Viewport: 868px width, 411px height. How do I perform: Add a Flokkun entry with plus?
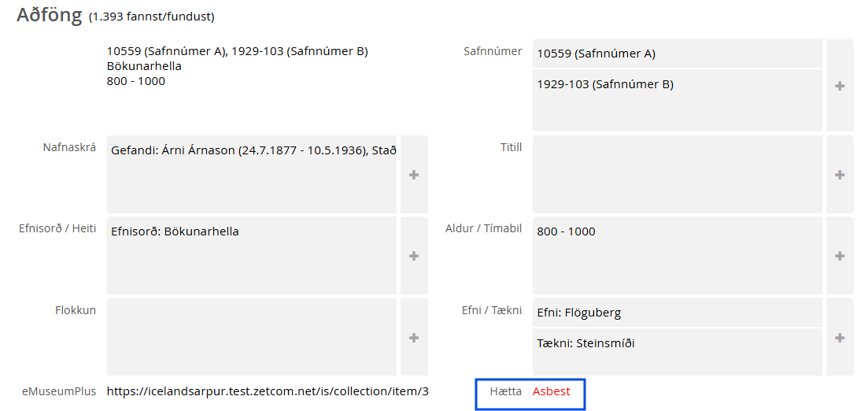(x=414, y=338)
